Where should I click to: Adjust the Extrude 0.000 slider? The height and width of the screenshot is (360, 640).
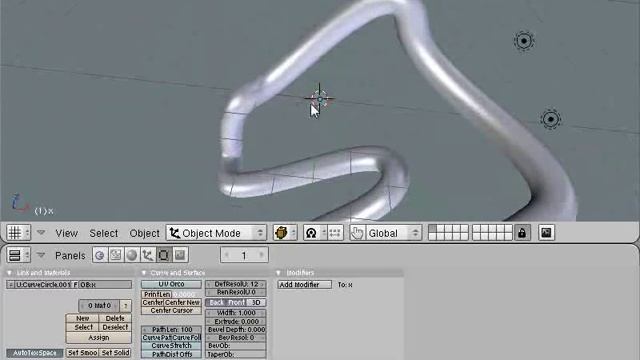point(236,321)
